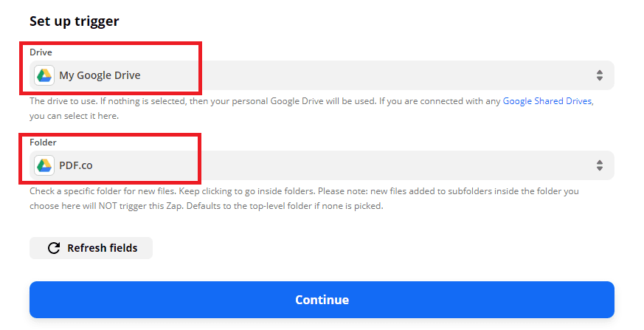The height and width of the screenshot is (330, 644).
Task: Click the "you can select it here" text
Action: pos(74,116)
